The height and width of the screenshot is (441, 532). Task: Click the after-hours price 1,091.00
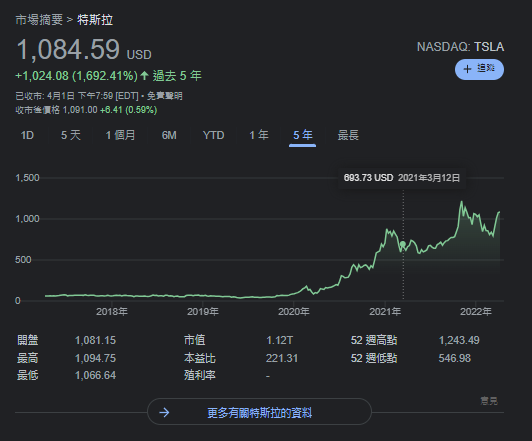pyautogui.click(x=80, y=110)
